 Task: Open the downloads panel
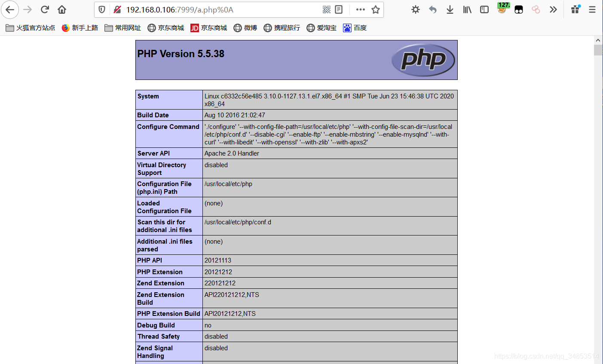(x=450, y=9)
